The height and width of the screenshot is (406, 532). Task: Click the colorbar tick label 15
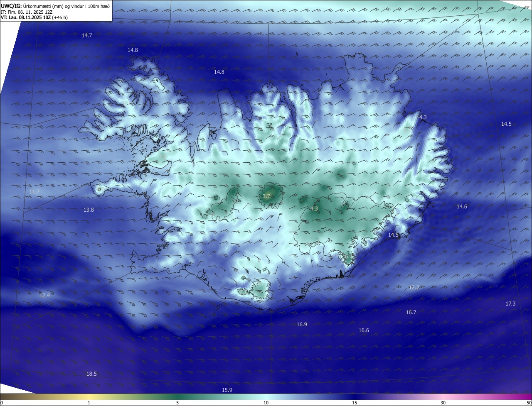tap(355, 403)
